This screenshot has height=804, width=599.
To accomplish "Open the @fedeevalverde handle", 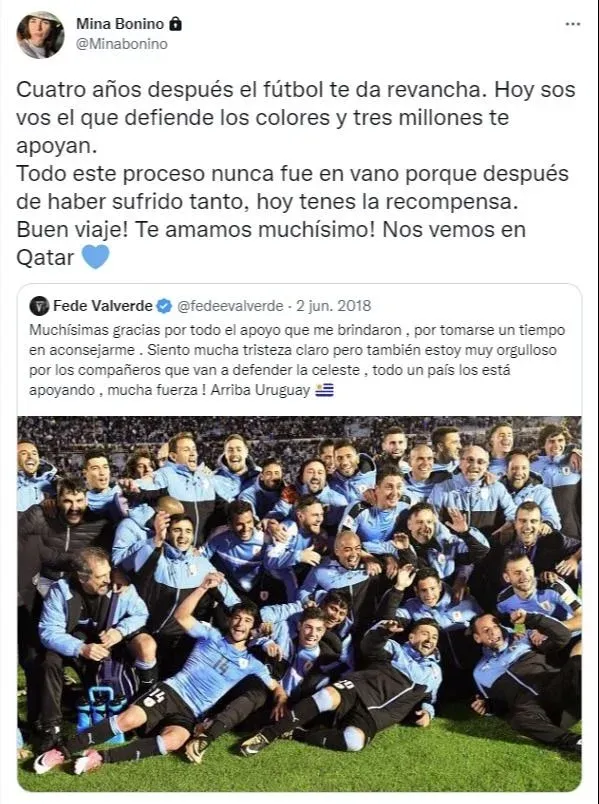I will point(230,306).
